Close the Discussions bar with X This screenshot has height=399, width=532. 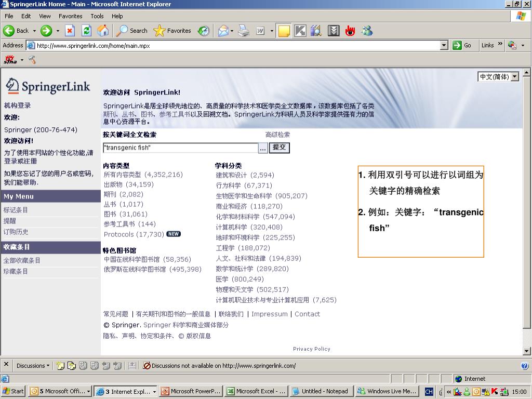tap(6, 364)
